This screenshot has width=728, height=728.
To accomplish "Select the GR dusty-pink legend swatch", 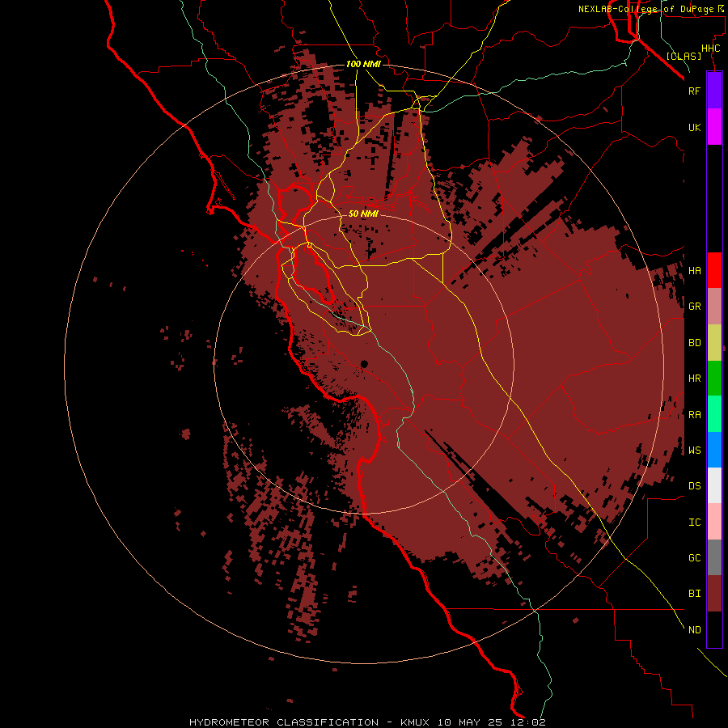I will (714, 307).
